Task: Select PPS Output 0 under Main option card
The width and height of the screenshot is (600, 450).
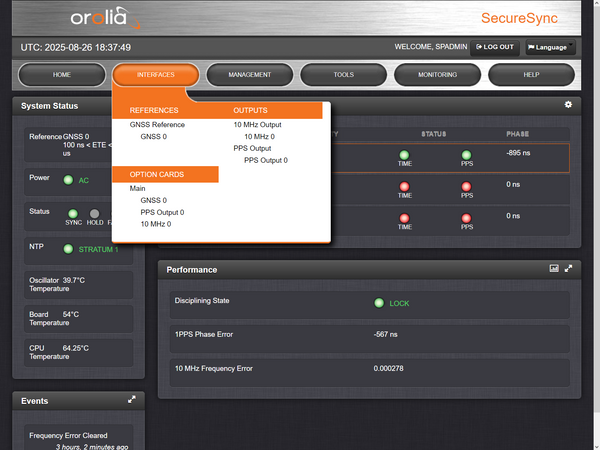Action: (x=162, y=212)
